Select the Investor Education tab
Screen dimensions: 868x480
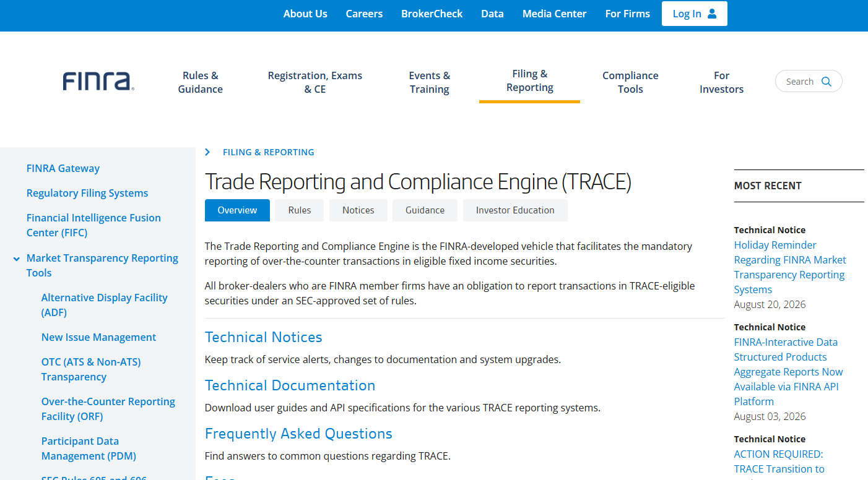(515, 210)
